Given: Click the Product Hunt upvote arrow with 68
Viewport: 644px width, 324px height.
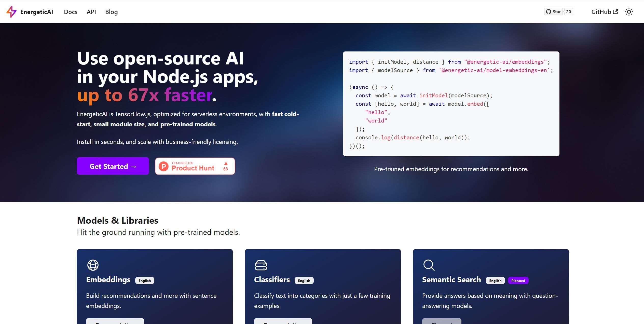Looking at the screenshot, I should (226, 166).
